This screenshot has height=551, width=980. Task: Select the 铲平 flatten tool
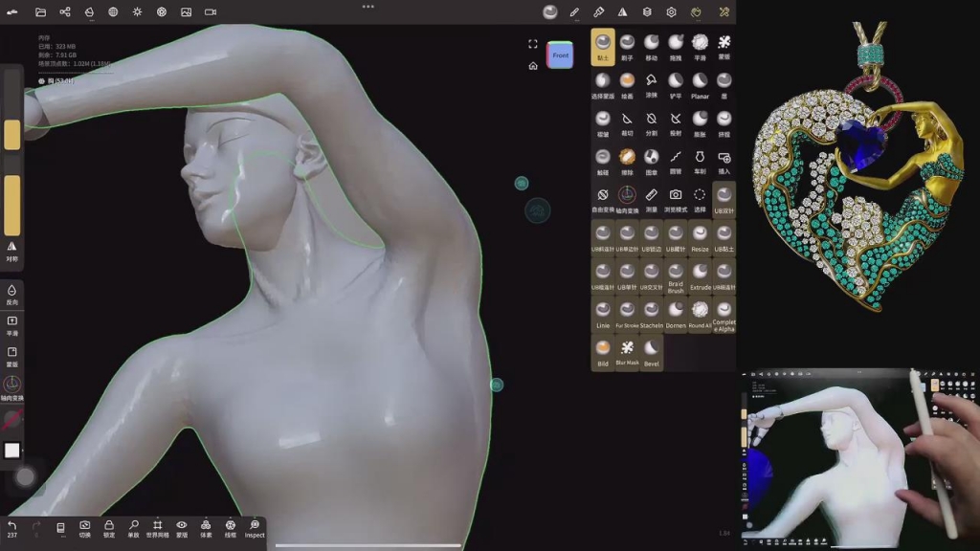point(676,85)
